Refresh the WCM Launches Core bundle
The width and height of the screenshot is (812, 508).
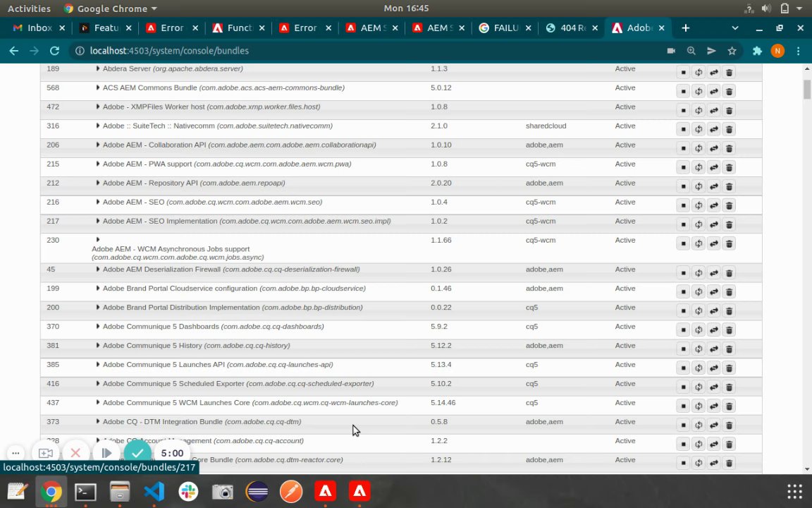(x=699, y=406)
